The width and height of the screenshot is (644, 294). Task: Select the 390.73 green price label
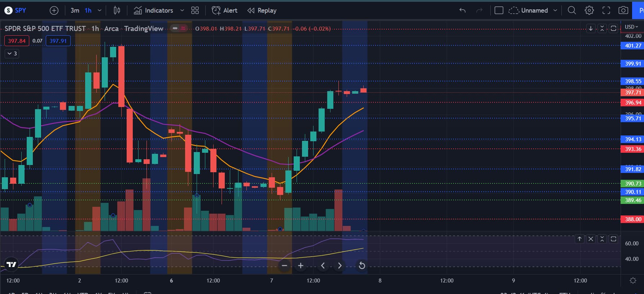[632, 183]
